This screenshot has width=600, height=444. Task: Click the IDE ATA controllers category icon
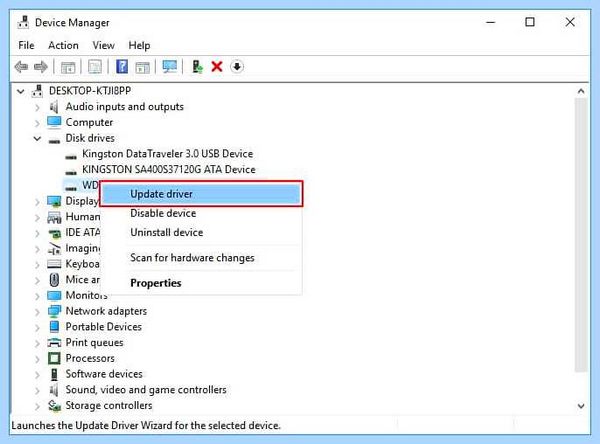tap(54, 233)
